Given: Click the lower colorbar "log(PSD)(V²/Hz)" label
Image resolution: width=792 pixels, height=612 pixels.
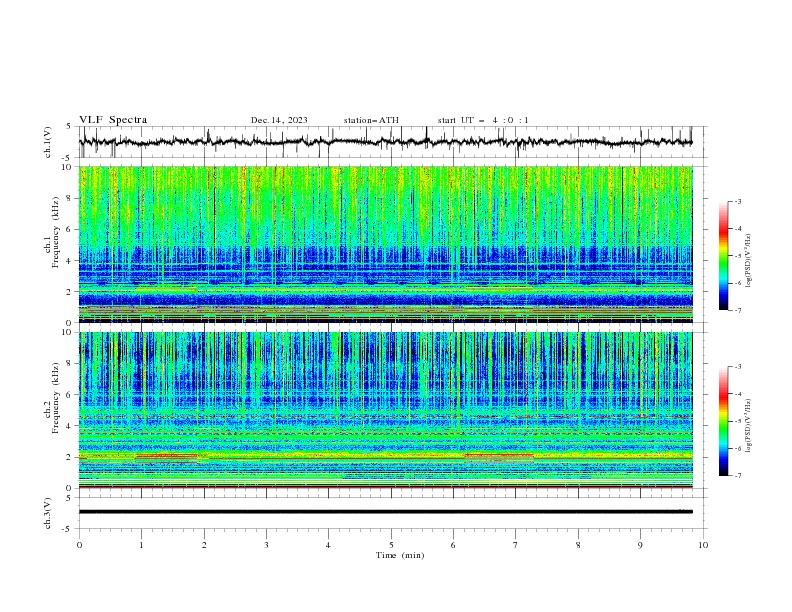Looking at the screenshot, I should pyautogui.click(x=748, y=426).
